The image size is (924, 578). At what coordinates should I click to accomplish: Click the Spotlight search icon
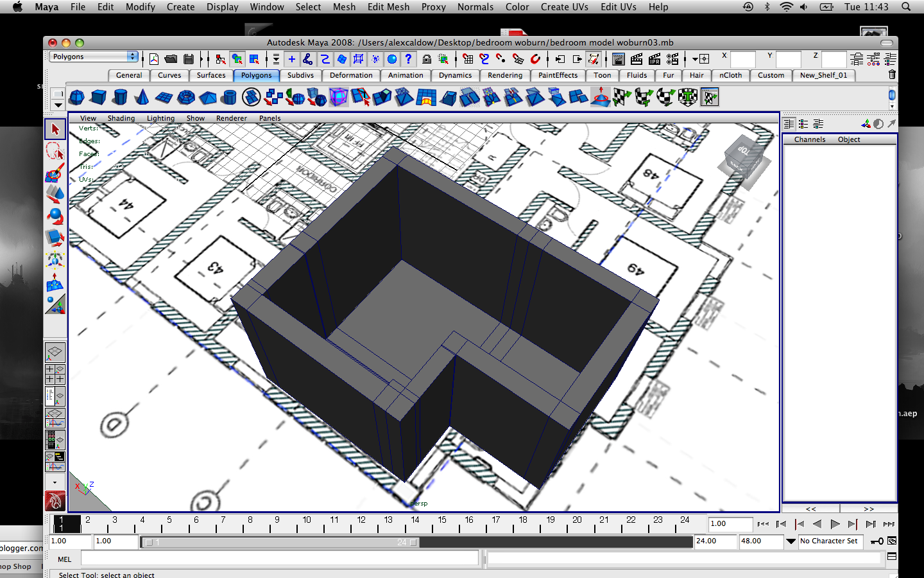click(906, 6)
